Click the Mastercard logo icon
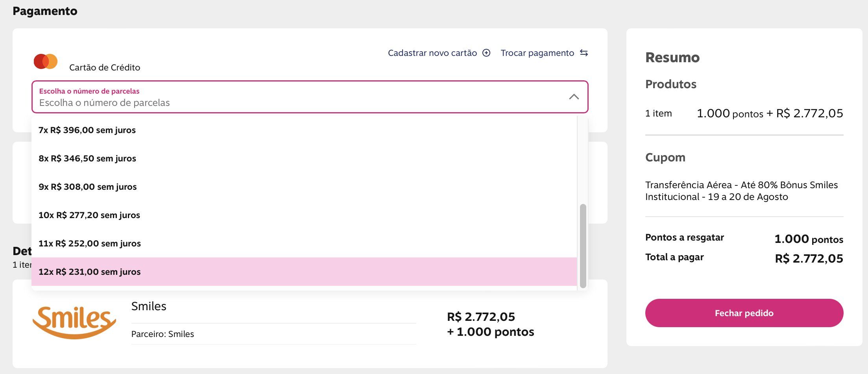 [46, 61]
